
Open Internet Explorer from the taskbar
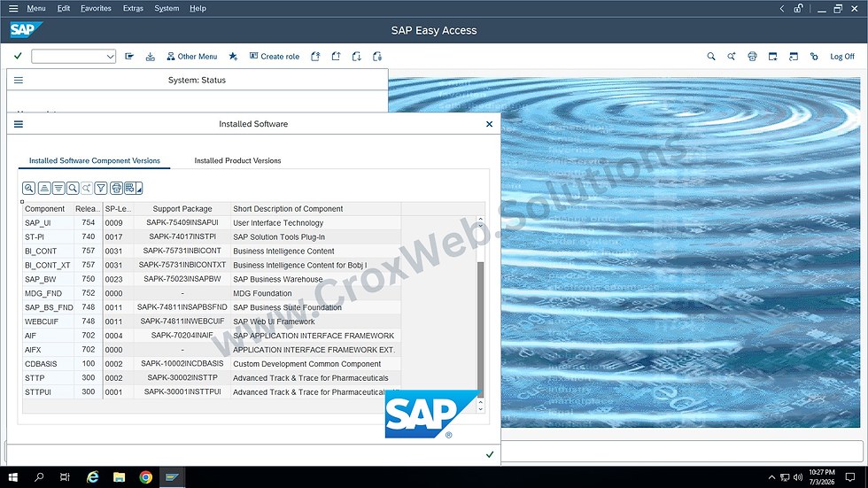pyautogui.click(x=92, y=477)
